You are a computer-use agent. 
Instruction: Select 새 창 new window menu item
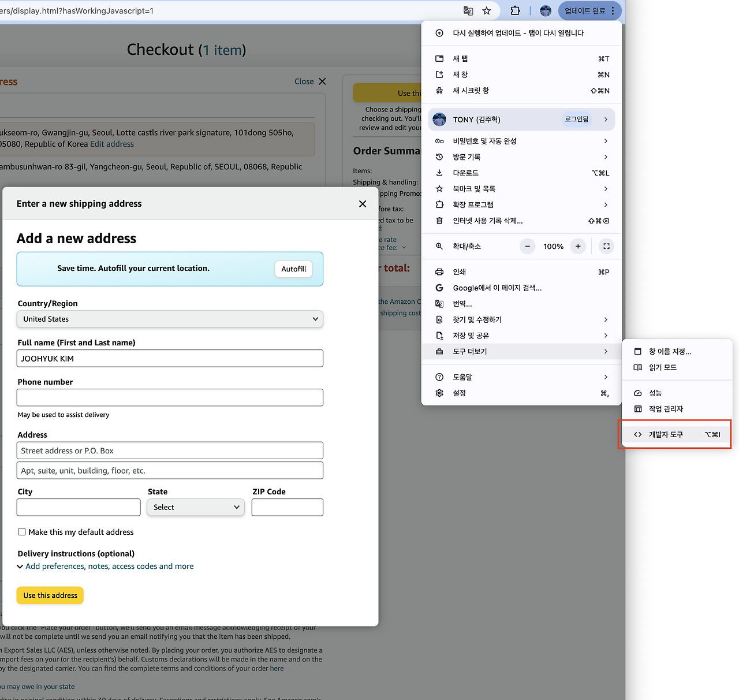pos(521,75)
